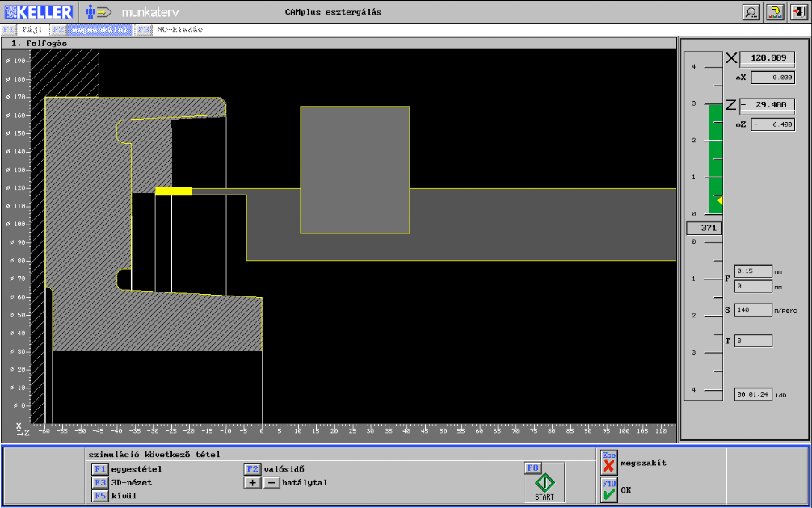Viewport: 812px width, 508px height.
Task: Click the 'OK' label next to F10
Action: [x=625, y=490]
